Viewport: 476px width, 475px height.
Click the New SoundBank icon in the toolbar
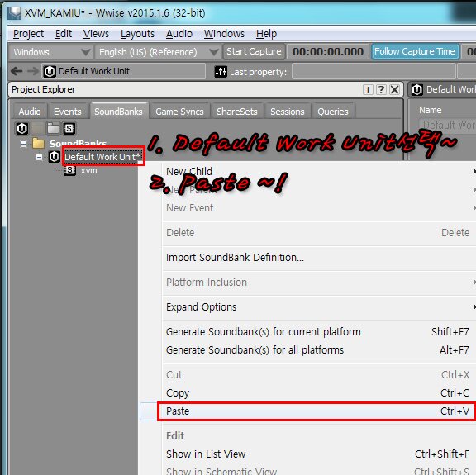[x=69, y=128]
